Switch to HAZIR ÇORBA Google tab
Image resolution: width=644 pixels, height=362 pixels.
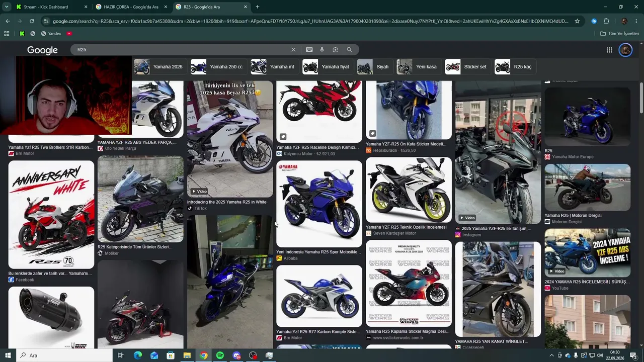[x=131, y=7]
